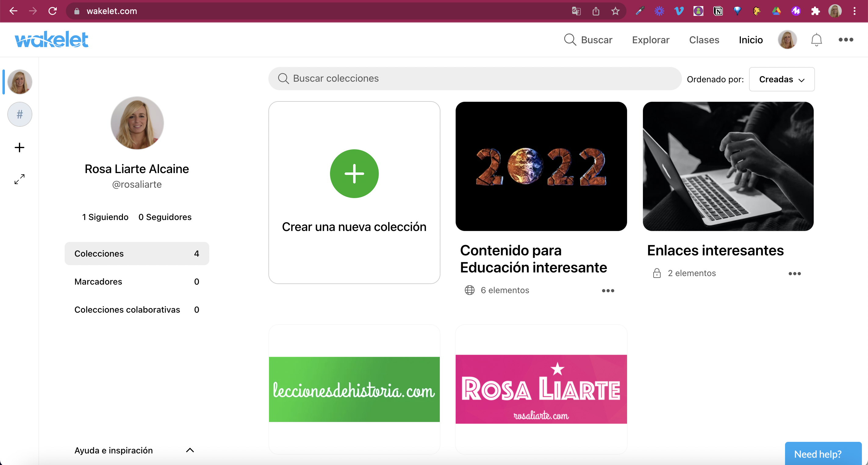Expand the profile panel with the arrows icon
868x465 pixels.
coord(19,179)
